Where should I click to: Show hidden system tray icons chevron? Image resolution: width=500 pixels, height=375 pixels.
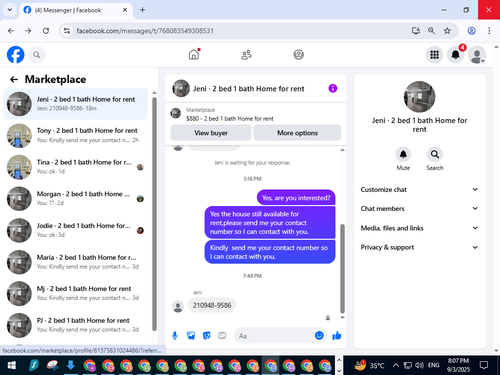click(395, 365)
